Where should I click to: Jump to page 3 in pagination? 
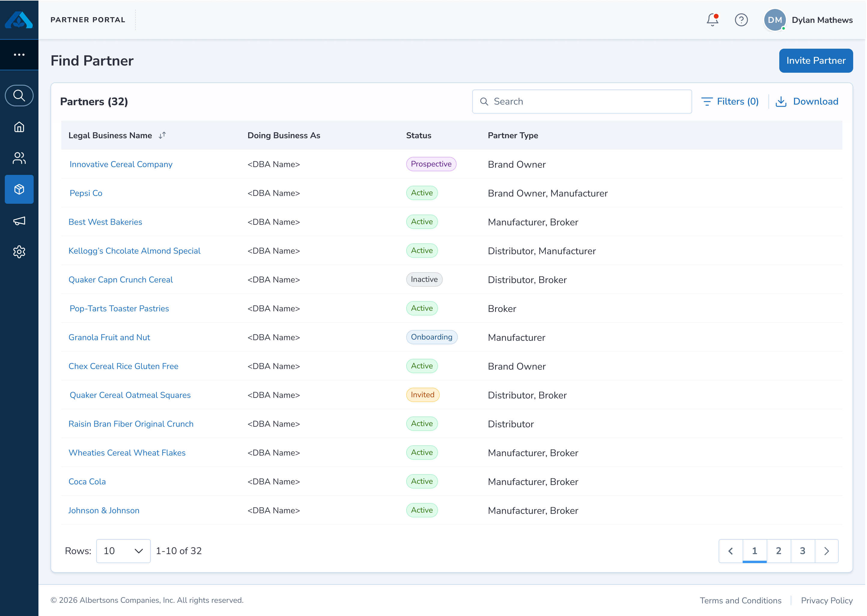(x=802, y=551)
